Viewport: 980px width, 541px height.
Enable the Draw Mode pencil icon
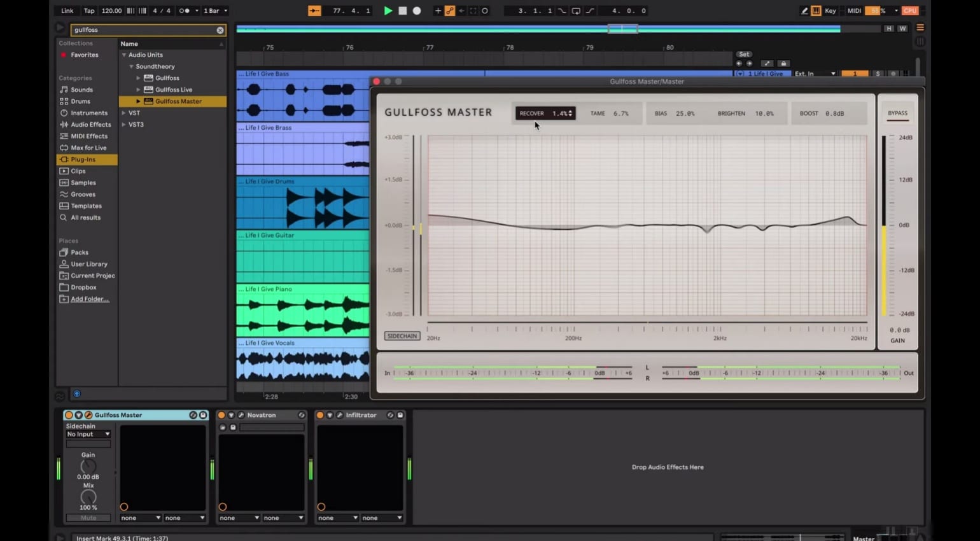804,10
